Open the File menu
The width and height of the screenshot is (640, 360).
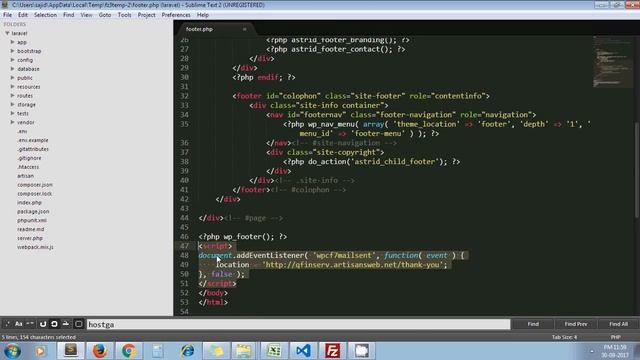coord(7,15)
